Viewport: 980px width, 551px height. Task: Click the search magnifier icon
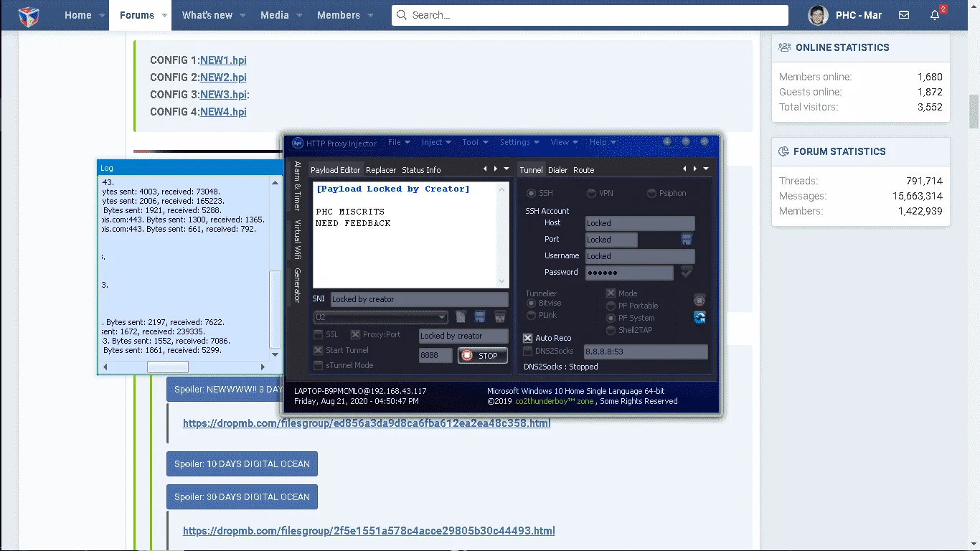tap(401, 15)
